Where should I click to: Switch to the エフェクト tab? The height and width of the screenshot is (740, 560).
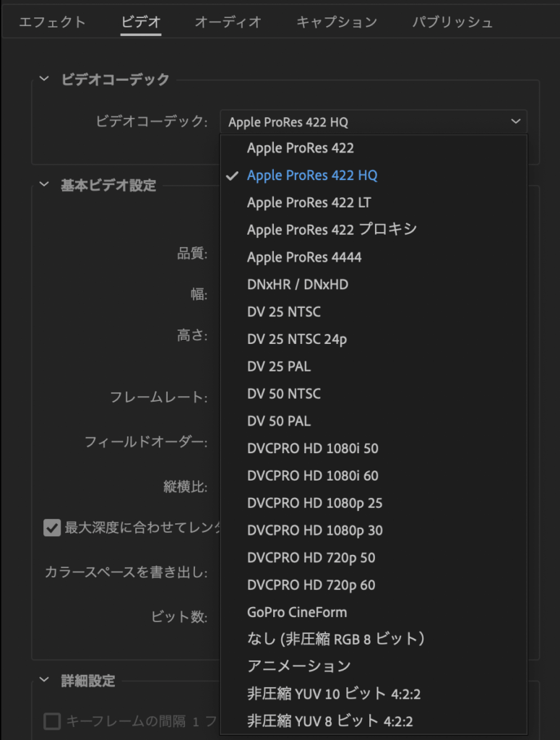tap(52, 22)
